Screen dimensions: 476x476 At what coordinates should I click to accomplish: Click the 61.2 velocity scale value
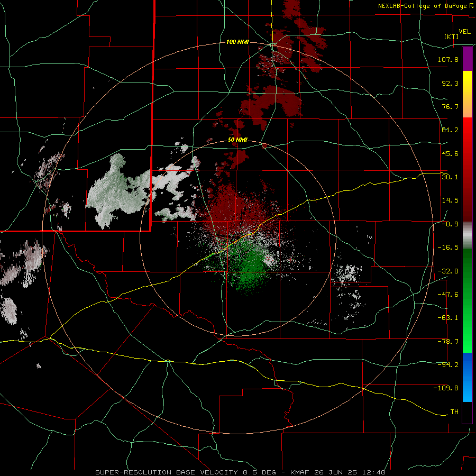click(450, 130)
